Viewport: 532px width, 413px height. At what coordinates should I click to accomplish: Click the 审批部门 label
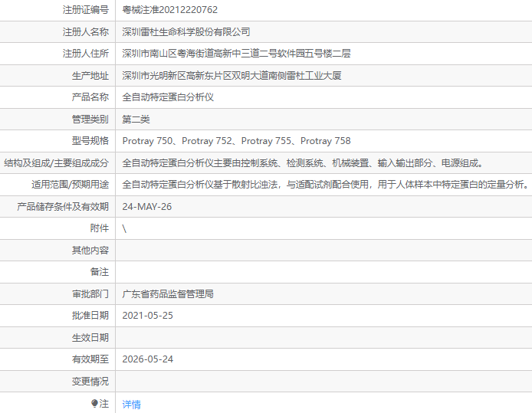(x=90, y=294)
